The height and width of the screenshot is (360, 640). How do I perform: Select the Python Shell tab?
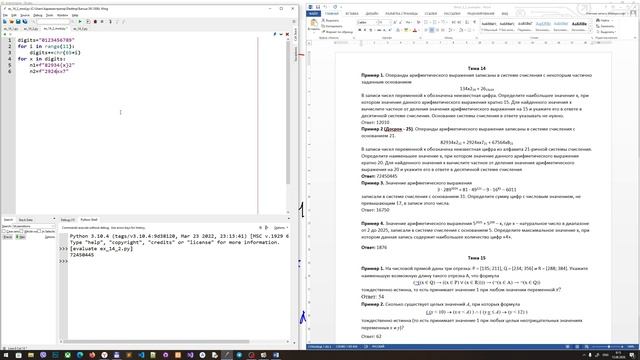[x=89, y=220]
